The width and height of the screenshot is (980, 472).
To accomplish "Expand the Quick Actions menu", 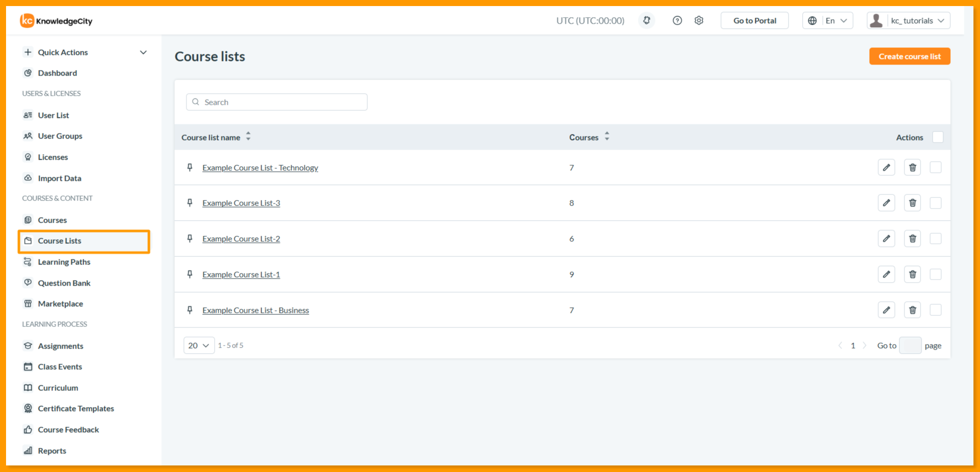I will (85, 52).
